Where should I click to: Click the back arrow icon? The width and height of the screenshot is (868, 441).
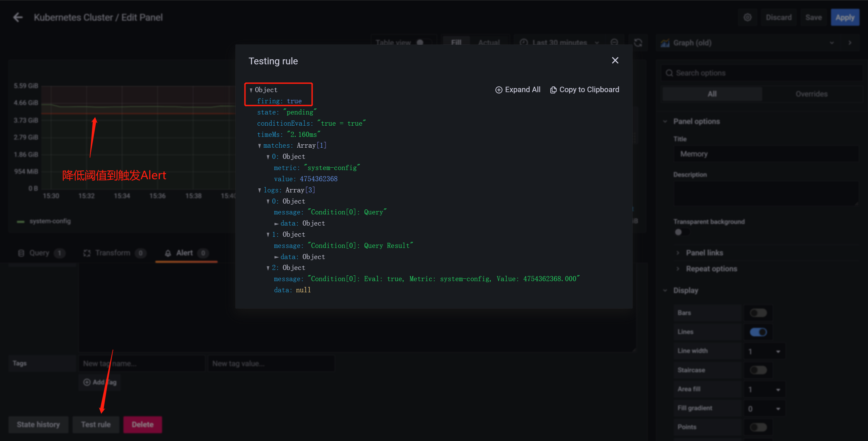pos(18,17)
